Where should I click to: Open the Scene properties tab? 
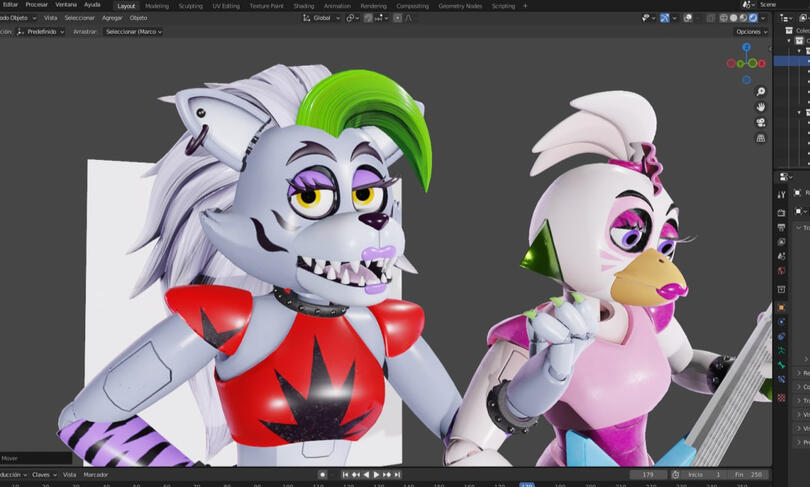click(781, 256)
